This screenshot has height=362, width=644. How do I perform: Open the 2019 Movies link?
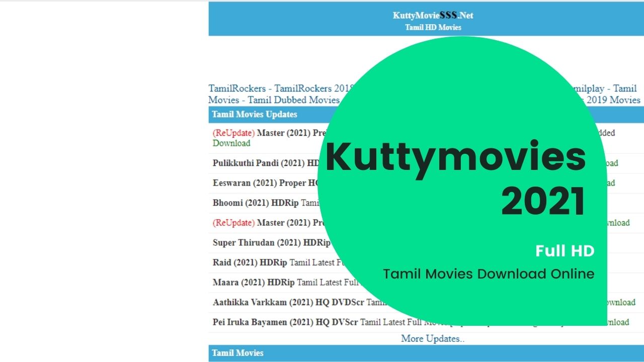point(613,100)
